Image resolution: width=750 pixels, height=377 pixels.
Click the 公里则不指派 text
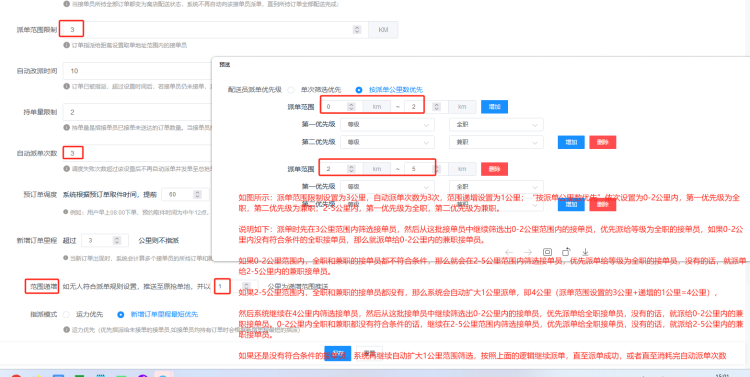click(x=158, y=240)
